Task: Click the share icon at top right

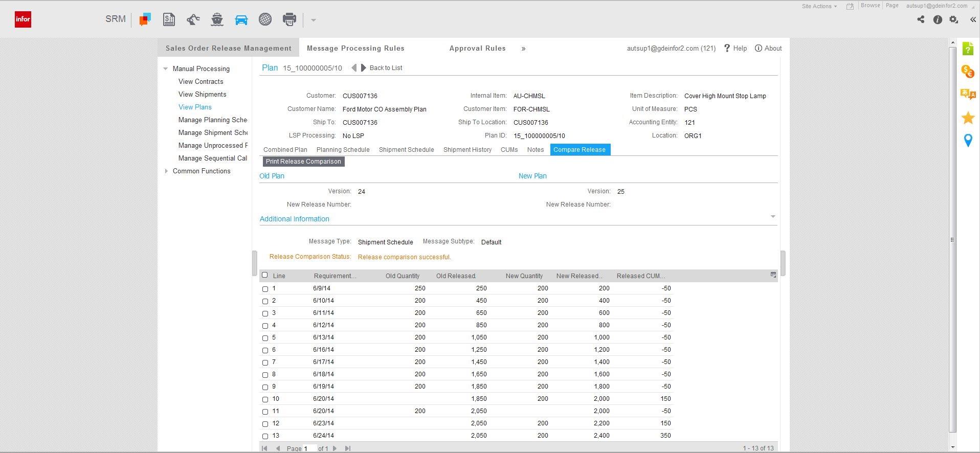Action: tap(921, 20)
